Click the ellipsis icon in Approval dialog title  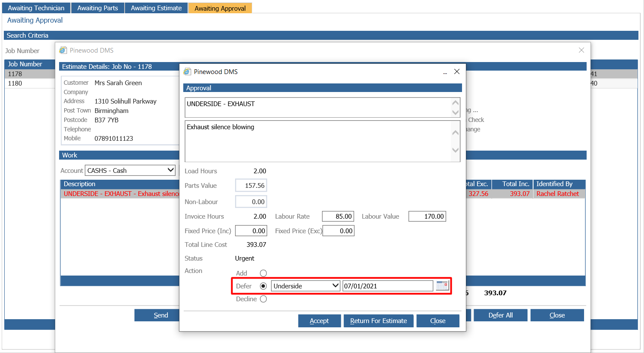[x=445, y=73]
